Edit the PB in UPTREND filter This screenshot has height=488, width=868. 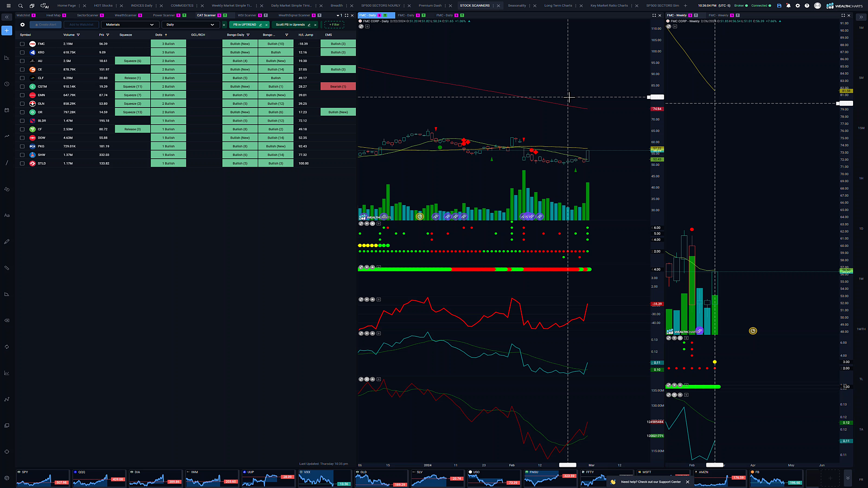coord(260,25)
